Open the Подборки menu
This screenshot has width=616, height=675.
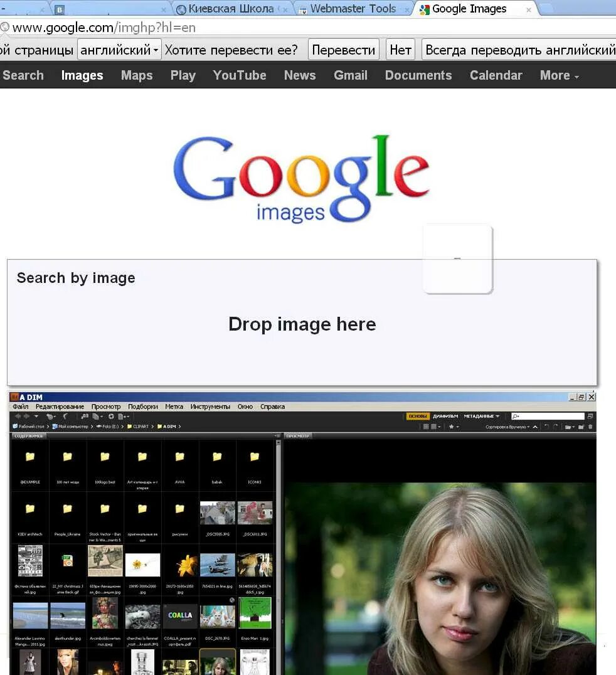coord(143,407)
